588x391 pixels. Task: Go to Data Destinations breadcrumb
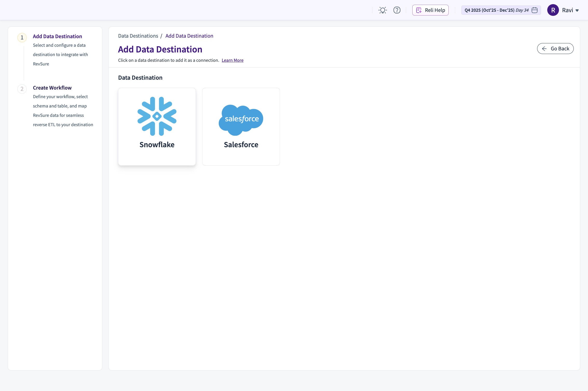138,36
